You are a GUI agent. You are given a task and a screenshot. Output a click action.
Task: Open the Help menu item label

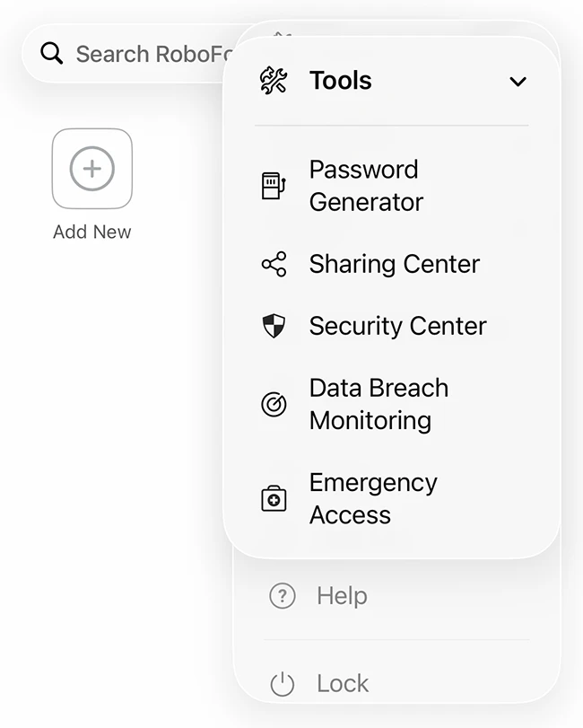click(x=342, y=596)
